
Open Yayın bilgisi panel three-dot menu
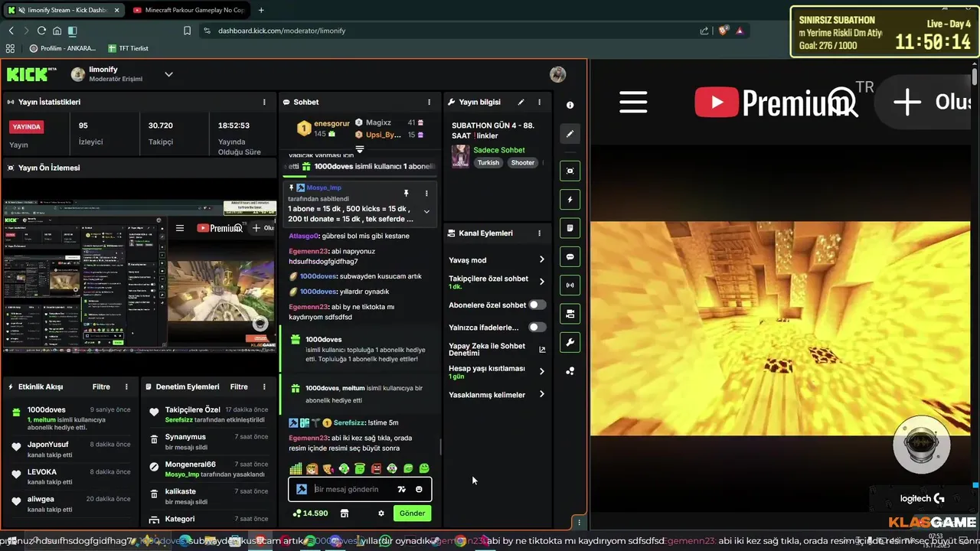point(539,102)
